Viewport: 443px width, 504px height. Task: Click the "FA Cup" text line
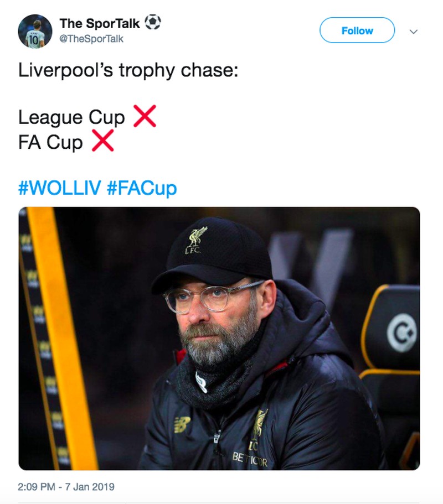click(50, 142)
